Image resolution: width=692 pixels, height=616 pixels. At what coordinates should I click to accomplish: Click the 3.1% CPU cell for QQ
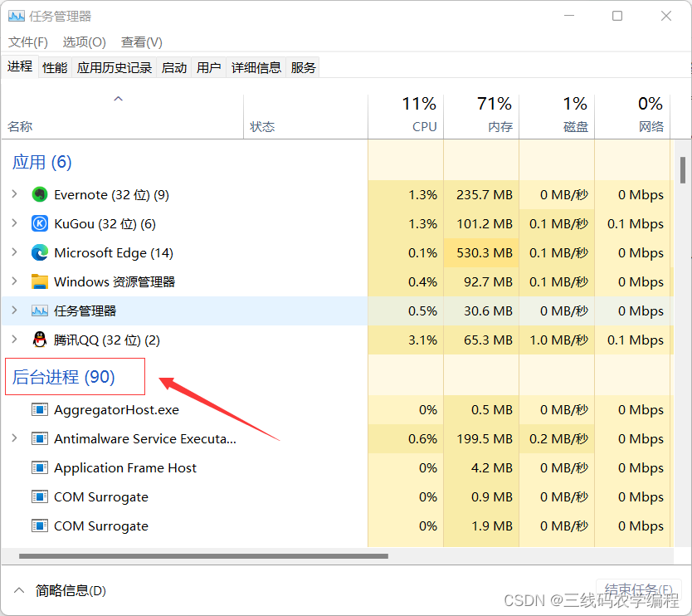point(406,340)
